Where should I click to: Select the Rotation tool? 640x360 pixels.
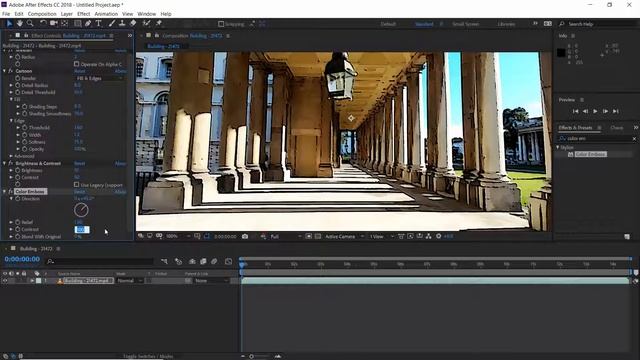click(x=43, y=24)
